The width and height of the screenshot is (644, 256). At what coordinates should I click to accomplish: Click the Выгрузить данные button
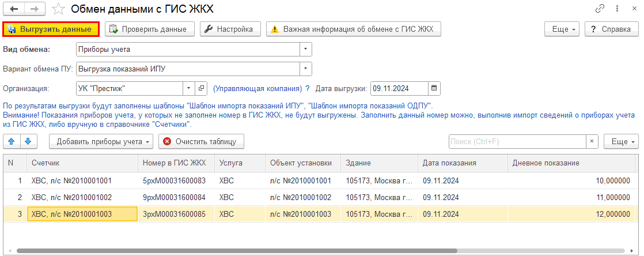(50, 29)
